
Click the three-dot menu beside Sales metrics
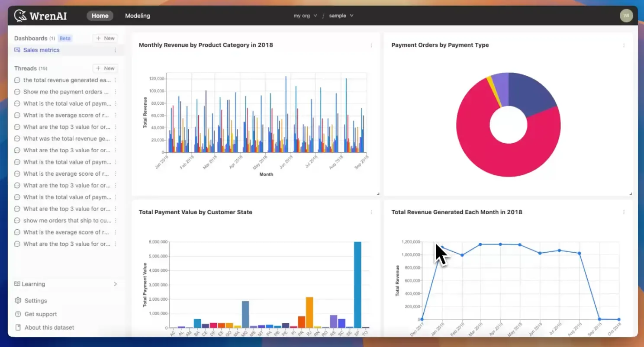pyautogui.click(x=115, y=50)
